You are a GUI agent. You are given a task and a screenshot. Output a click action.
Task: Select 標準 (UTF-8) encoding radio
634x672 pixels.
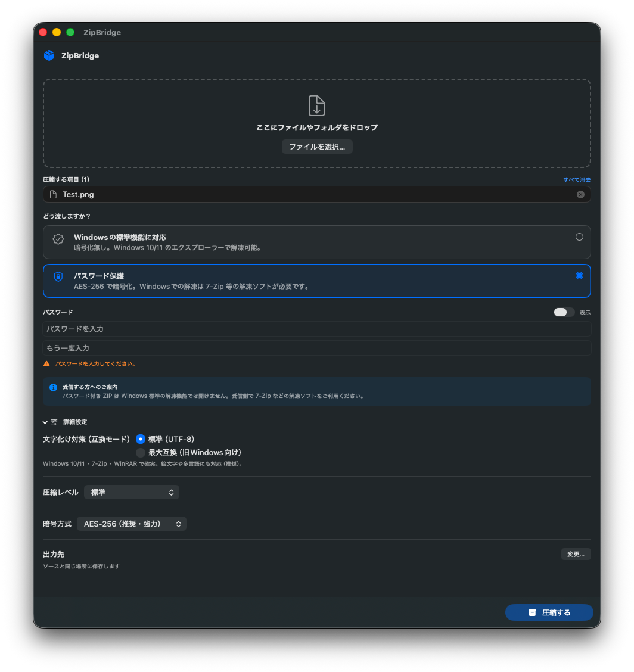pyautogui.click(x=140, y=439)
